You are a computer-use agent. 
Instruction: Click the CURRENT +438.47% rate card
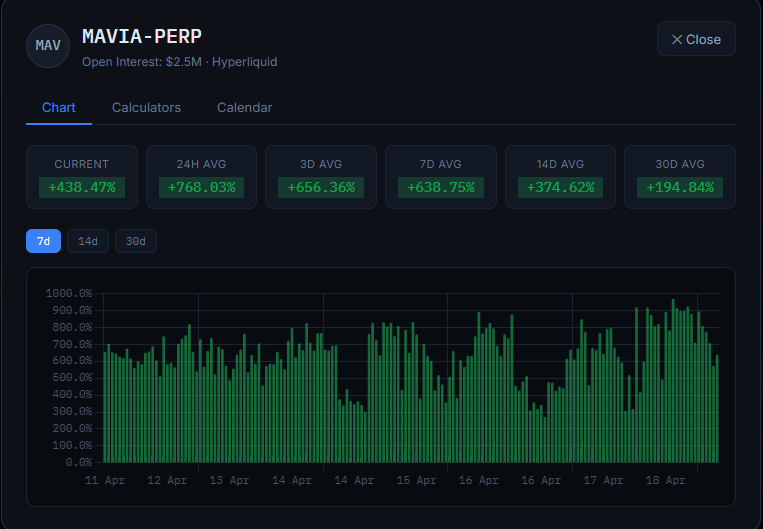(82, 177)
